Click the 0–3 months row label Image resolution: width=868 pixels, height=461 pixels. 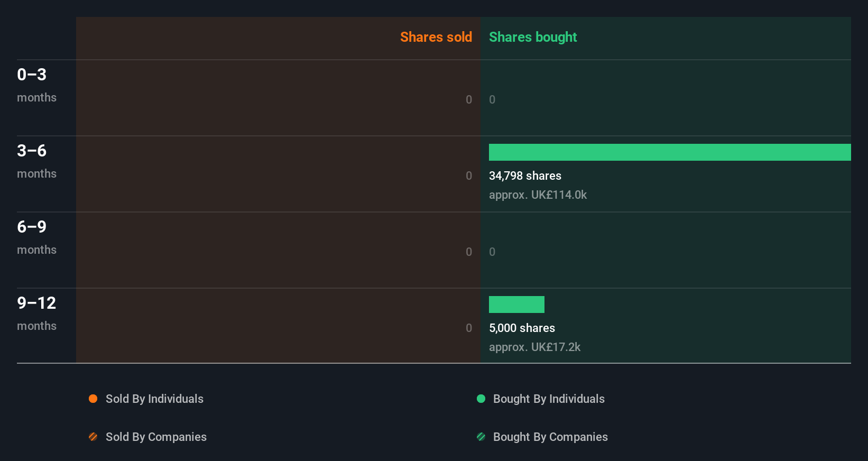coord(36,85)
